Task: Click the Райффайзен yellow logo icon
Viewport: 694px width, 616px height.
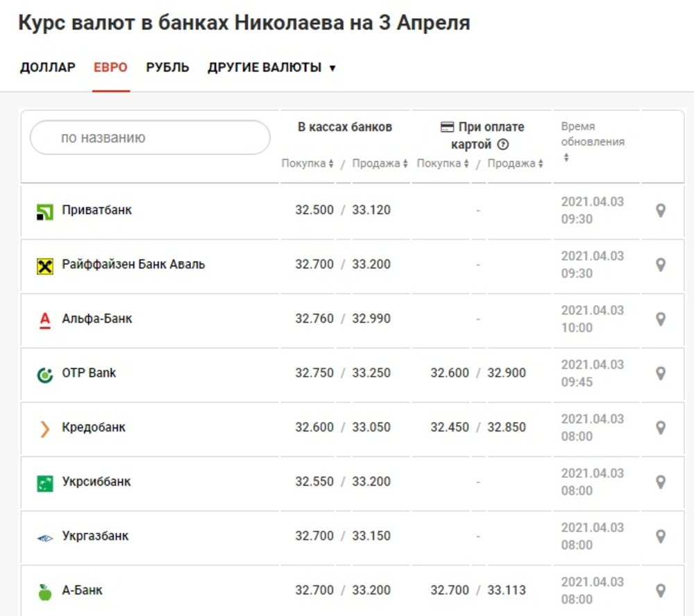Action: coord(44,266)
